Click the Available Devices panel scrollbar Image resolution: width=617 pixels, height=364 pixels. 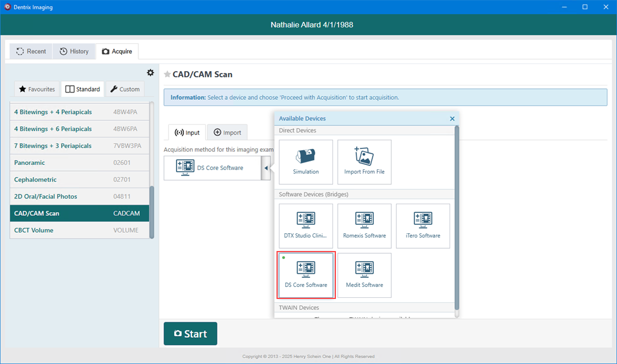tap(456, 217)
